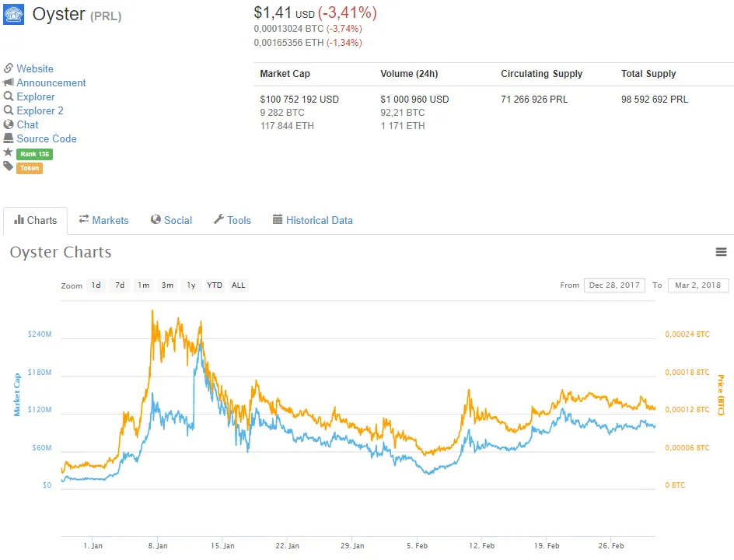Click the magnifier icon next to Explorer
734x560 pixels.
pyautogui.click(x=8, y=96)
